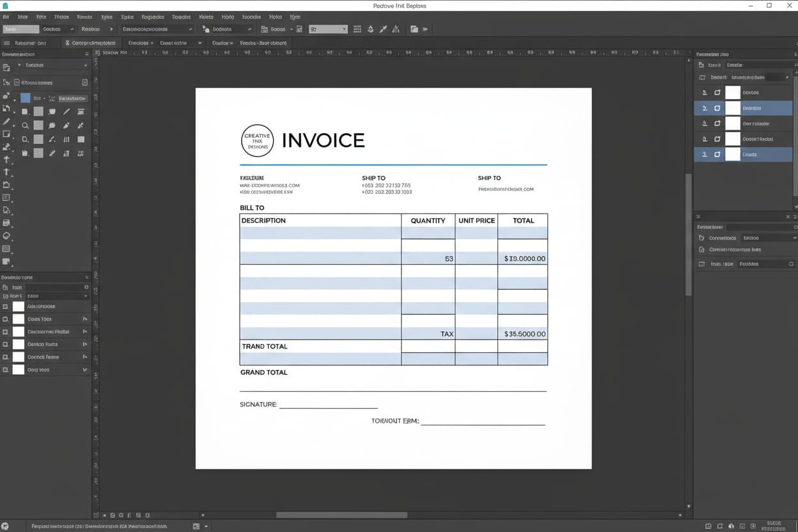Viewport: 798px width, 532px height.
Task: Select the magnifier zoom tool in tool grid
Action: [x=25, y=126]
